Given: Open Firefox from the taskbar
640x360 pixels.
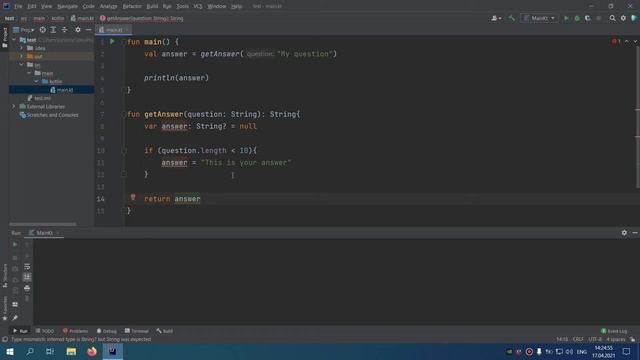Looking at the screenshot, I should tap(92, 352).
